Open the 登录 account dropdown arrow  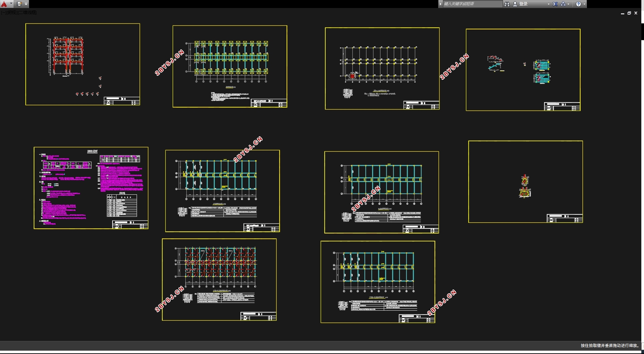coord(548,4)
